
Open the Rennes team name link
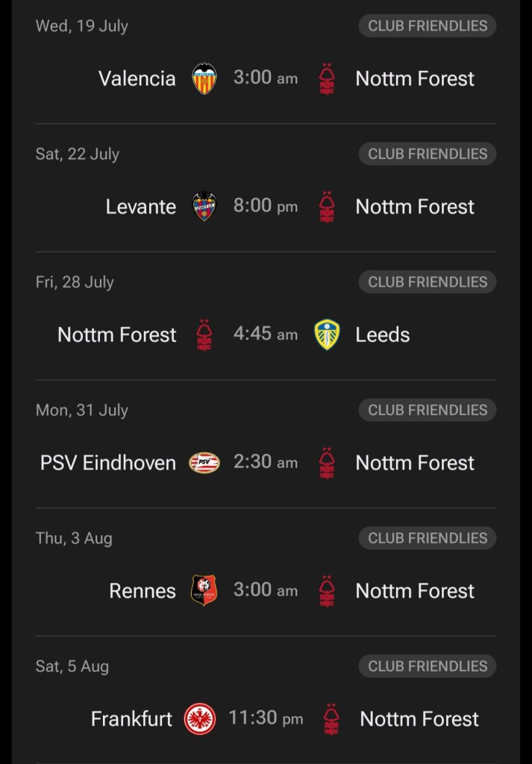click(x=143, y=591)
